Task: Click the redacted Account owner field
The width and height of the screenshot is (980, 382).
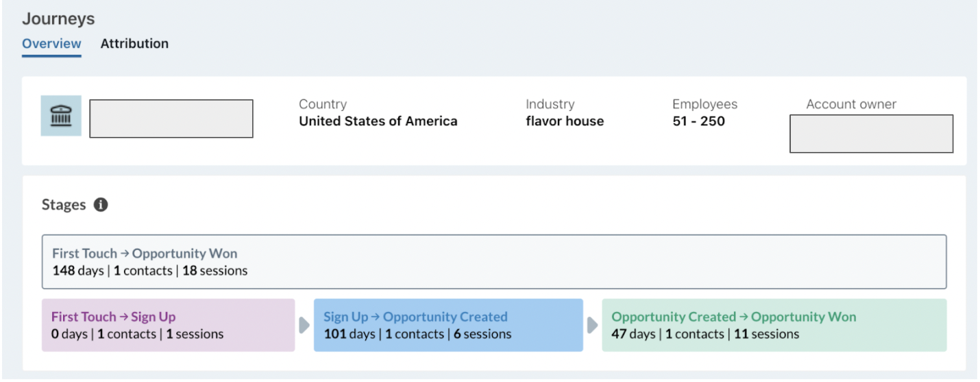Action: (x=871, y=133)
